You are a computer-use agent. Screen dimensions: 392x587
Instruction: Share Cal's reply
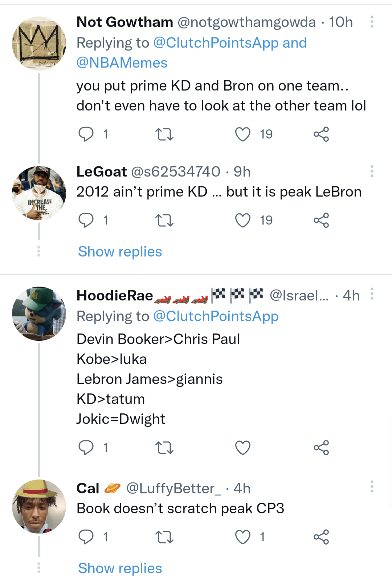[321, 537]
